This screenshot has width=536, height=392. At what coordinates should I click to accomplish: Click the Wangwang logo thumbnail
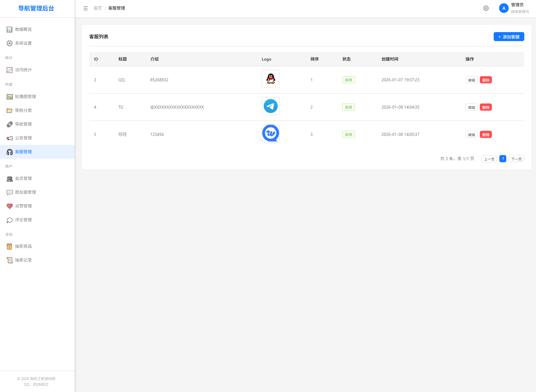pos(271,133)
